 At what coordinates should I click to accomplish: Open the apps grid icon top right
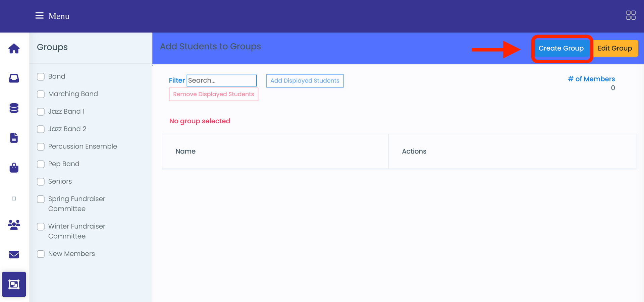[x=631, y=15]
